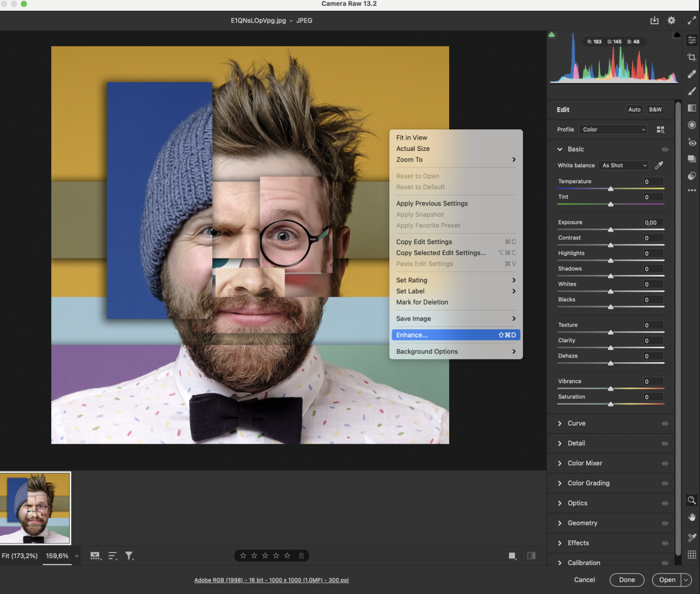Select the Red Eye removal tool
This screenshot has height=594, width=700.
692,142
